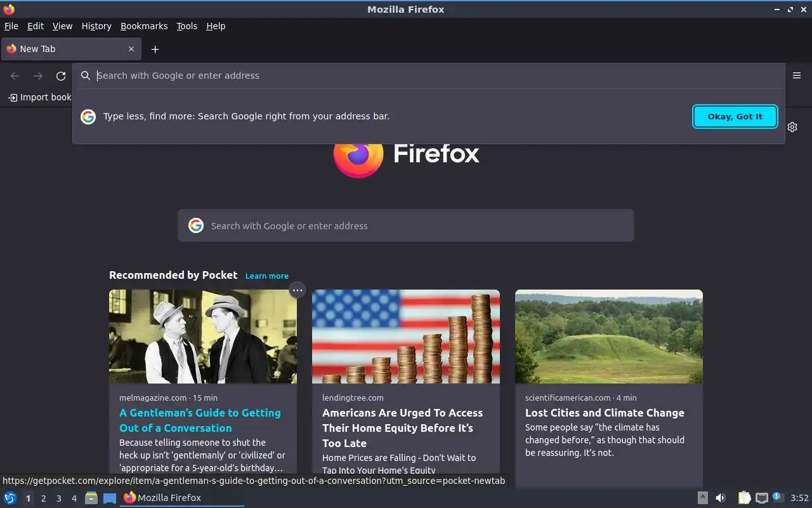The image size is (812, 508).
Task: Dismiss the tip with Okay, Got It
Action: (x=735, y=116)
